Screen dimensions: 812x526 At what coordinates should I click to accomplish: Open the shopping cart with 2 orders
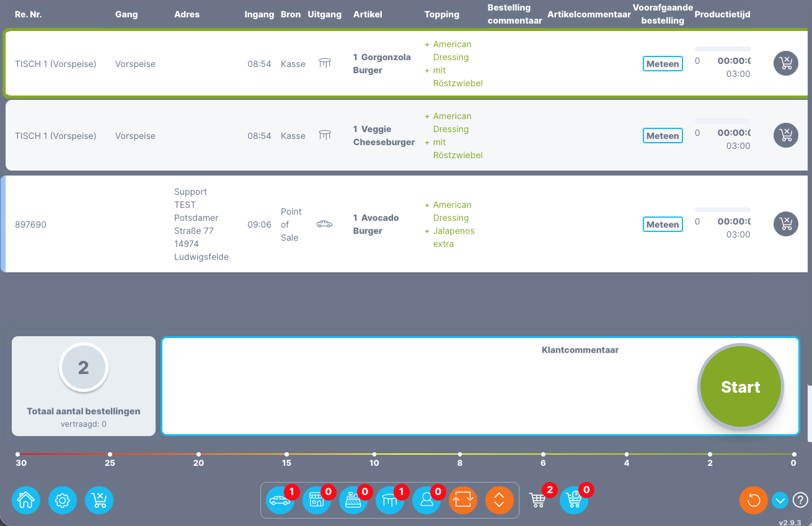tap(537, 500)
